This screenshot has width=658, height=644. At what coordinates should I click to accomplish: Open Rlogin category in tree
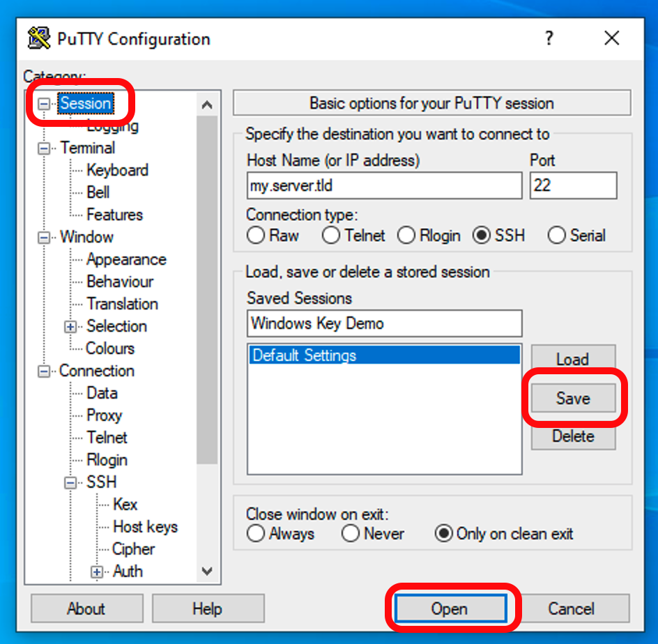click(x=107, y=460)
